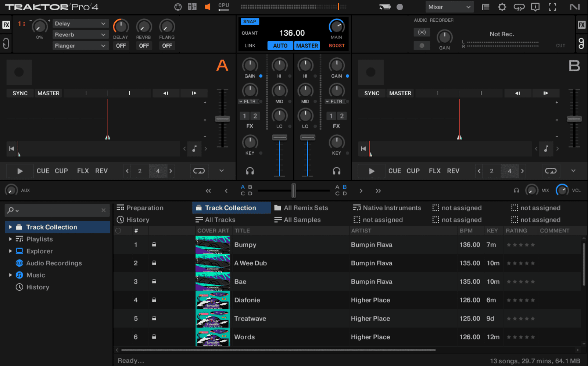This screenshot has height=366, width=588.
Task: Toggle fullscreen mode icon
Action: [x=552, y=7]
